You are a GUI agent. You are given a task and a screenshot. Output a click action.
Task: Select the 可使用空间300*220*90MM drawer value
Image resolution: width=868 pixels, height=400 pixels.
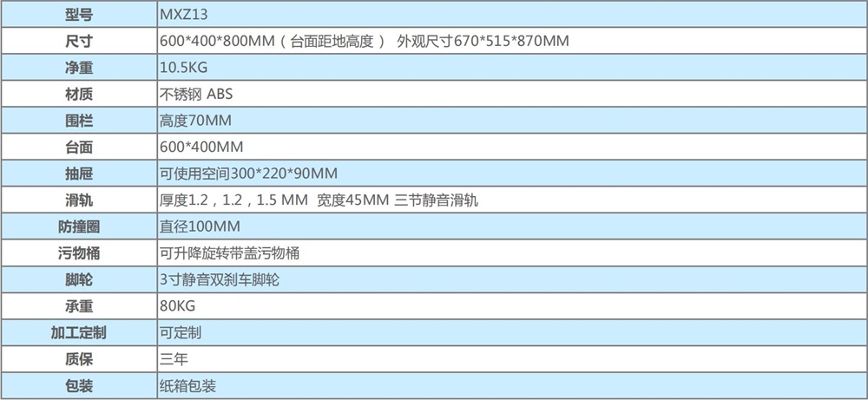[x=248, y=174]
